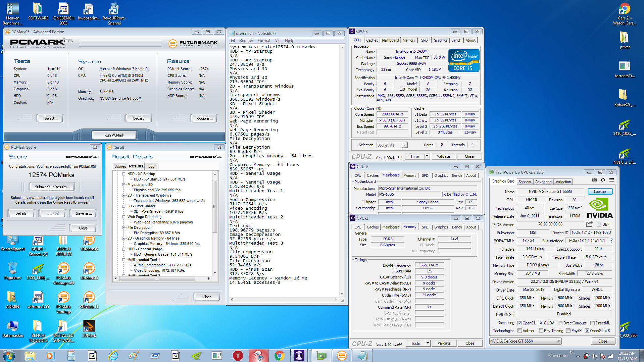Click the Notisblokk vertical scrollbar down arrow
Viewport: 644px width, 362px height.
pyautogui.click(x=342, y=294)
